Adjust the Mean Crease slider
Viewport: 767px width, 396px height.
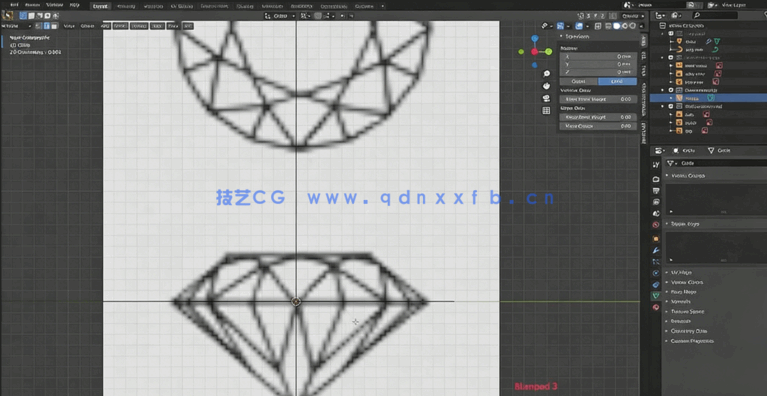598,126
